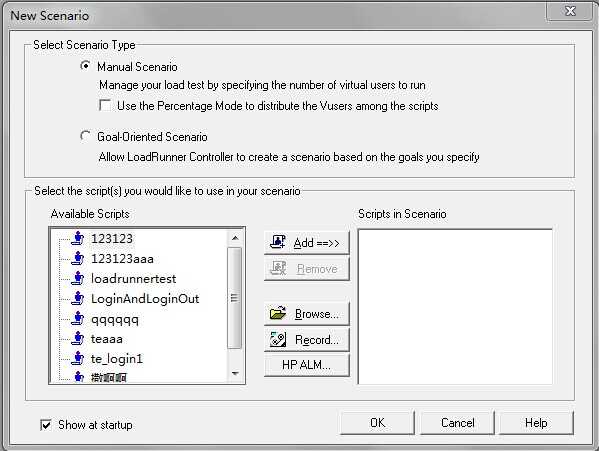Image resolution: width=599 pixels, height=451 pixels.
Task: Click the Add ==>> button
Action: point(307,242)
